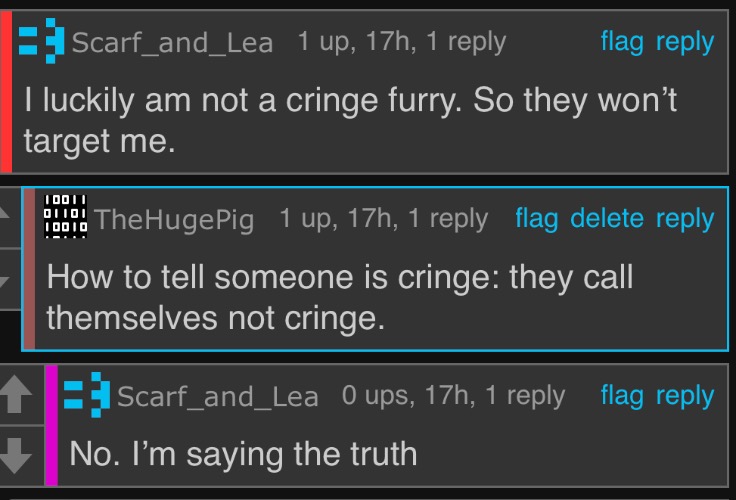Open Scarf_and_Lea's profile from the top comment
This screenshot has height=500, width=736.
pos(172,43)
